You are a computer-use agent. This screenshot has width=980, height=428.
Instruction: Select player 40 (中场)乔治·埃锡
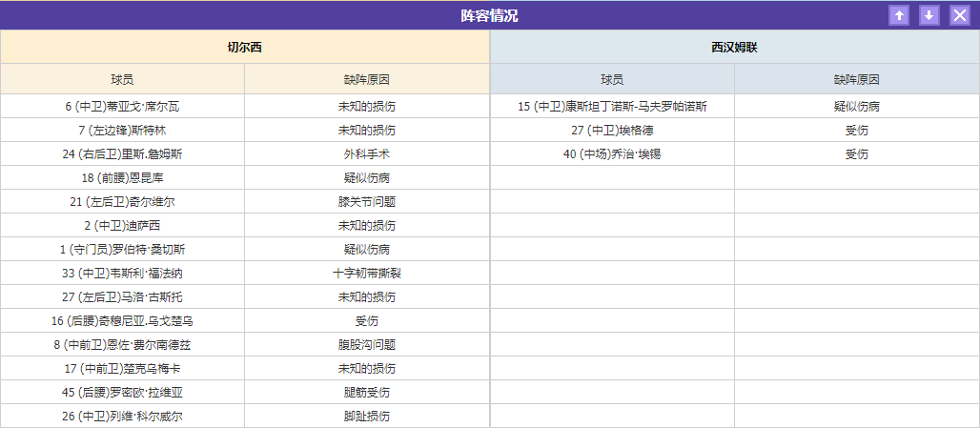(612, 154)
